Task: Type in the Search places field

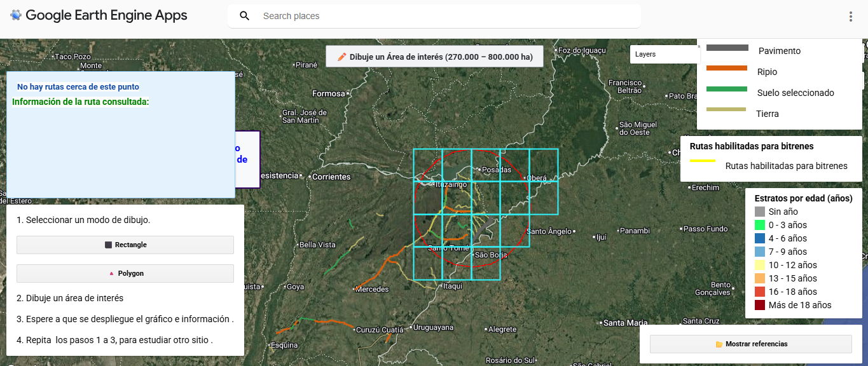Action: pos(445,16)
